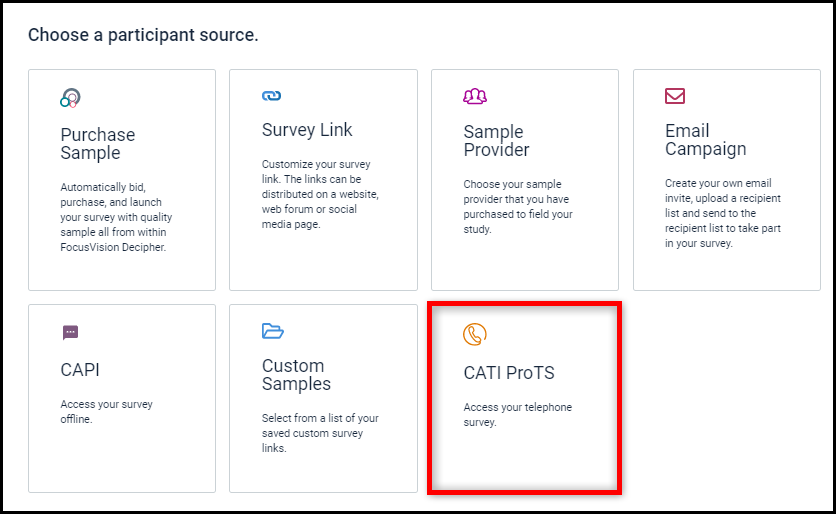Select the CATI ProTS title
This screenshot has width=836, height=514.
point(509,373)
